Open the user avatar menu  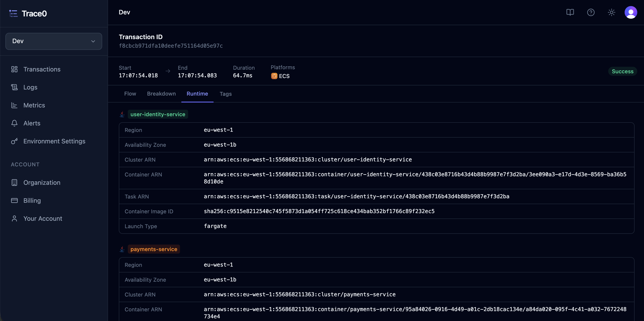tap(631, 12)
